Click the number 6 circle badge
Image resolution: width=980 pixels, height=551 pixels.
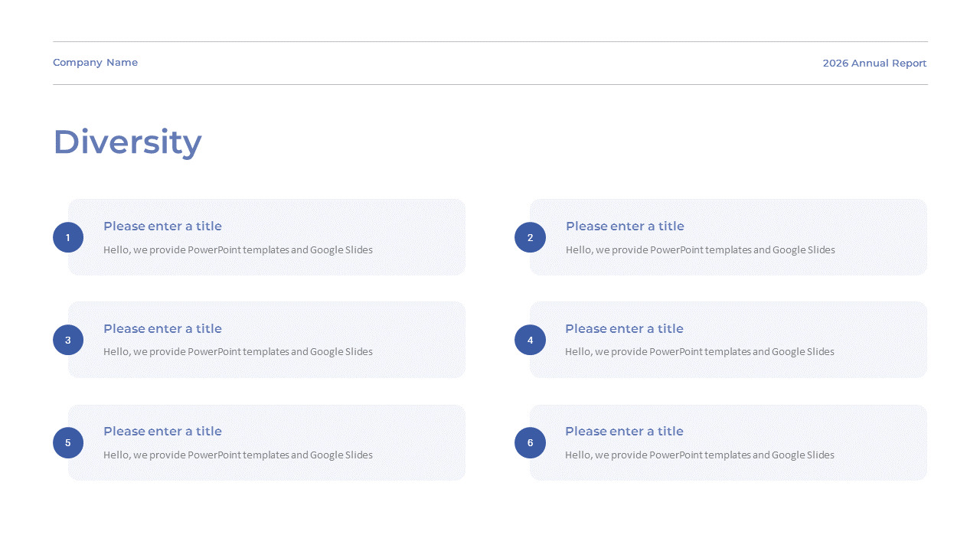pyautogui.click(x=530, y=442)
